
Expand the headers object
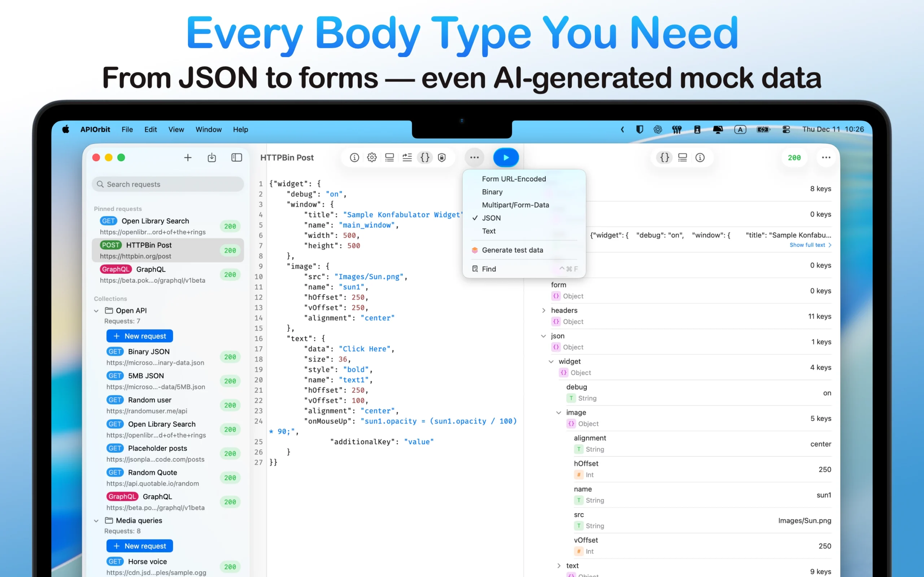click(544, 310)
